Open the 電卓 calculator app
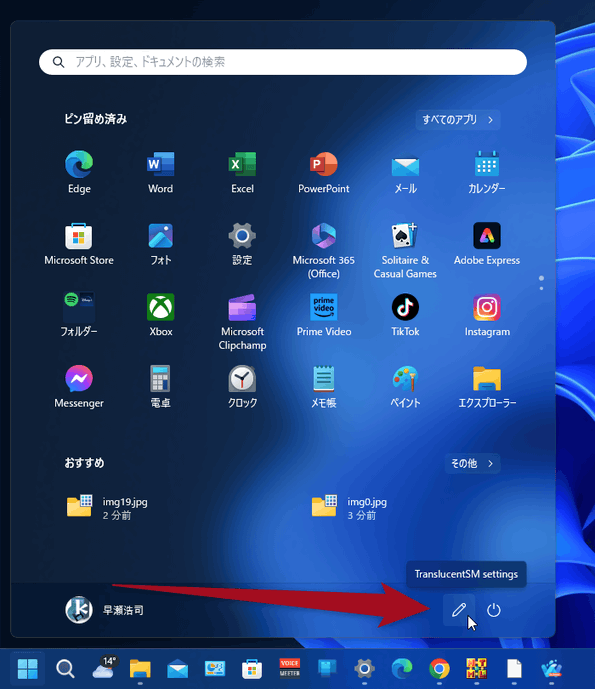The height and width of the screenshot is (689, 595). coord(160,387)
